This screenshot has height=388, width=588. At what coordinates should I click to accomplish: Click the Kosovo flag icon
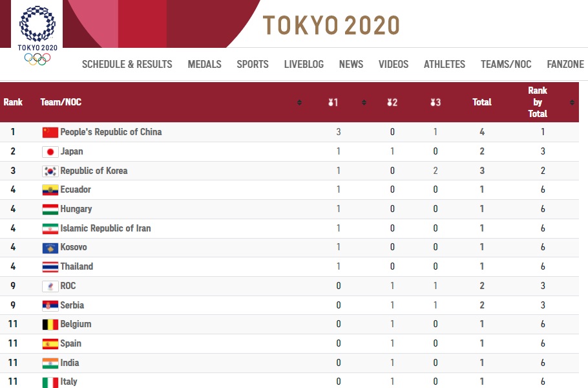click(x=50, y=248)
